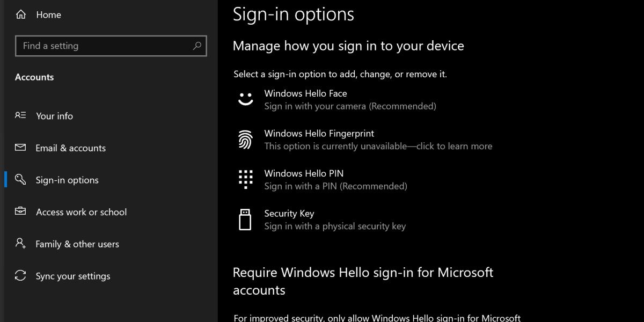Click the Security Key USB icon
This screenshot has height=322, width=644.
pos(245,219)
